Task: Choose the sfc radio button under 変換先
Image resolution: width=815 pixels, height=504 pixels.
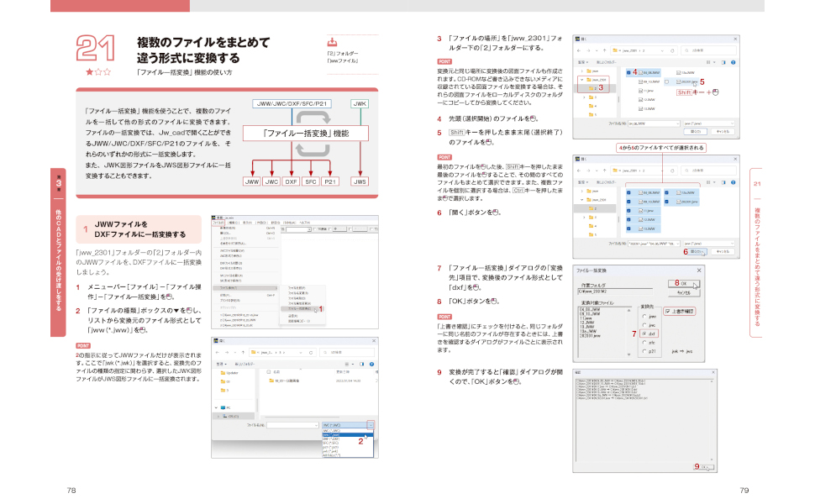Action: click(644, 343)
